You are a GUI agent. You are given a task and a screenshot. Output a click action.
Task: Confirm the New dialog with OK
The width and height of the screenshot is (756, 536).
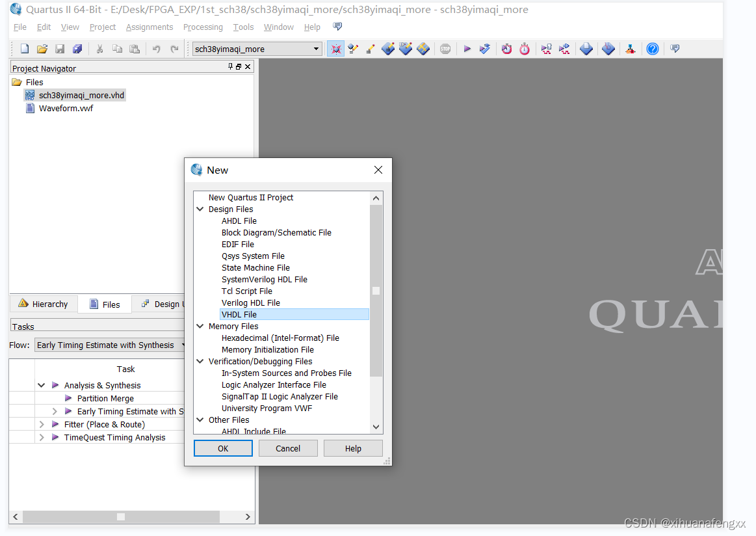223,448
